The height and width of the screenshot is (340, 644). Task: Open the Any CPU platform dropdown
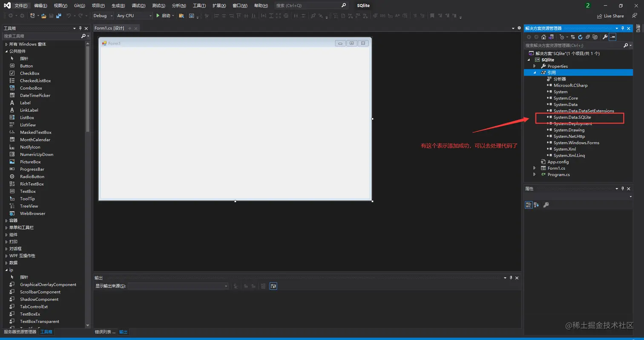click(134, 16)
